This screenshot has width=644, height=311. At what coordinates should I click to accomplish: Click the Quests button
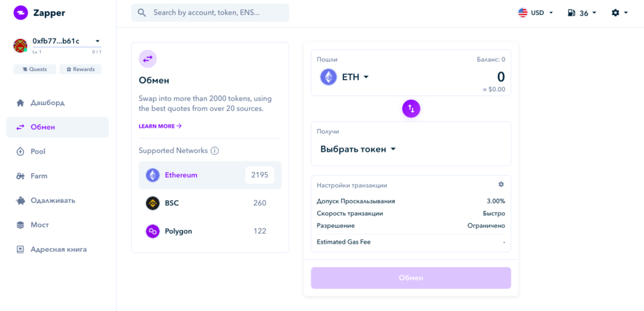tap(35, 69)
